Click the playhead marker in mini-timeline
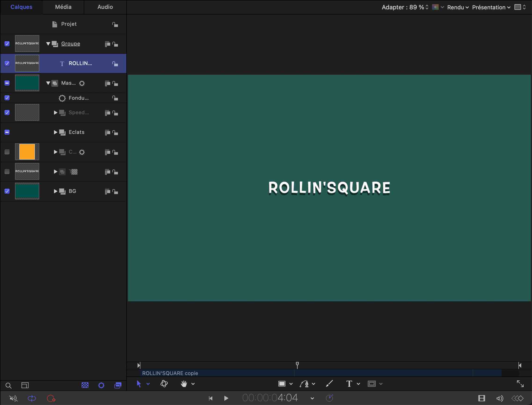Image resolution: width=532 pixels, height=405 pixels. coord(297,365)
